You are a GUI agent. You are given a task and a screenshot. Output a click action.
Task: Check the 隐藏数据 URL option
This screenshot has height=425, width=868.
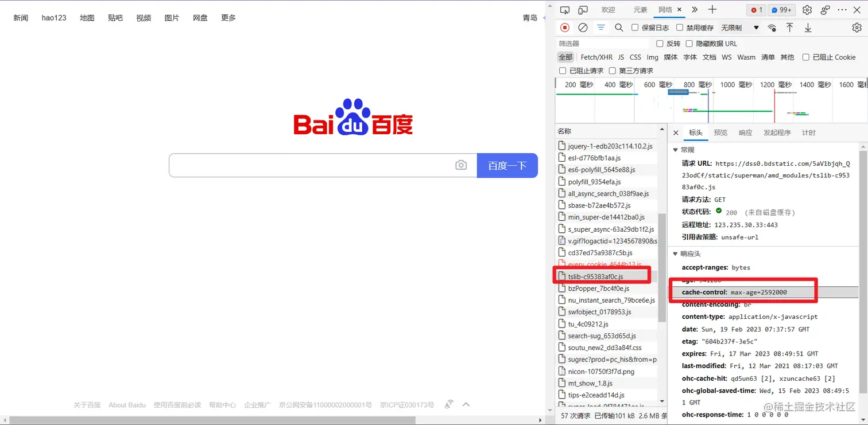click(689, 44)
